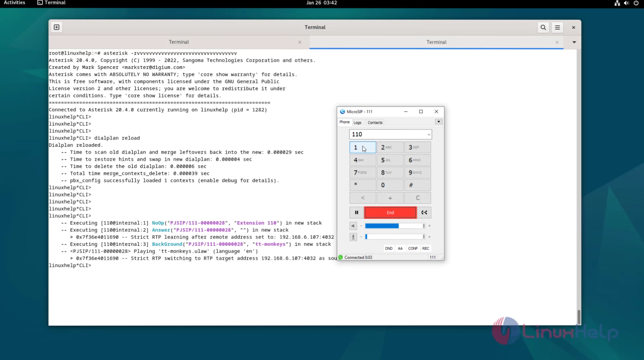End the active call
644x360 pixels.
[390, 213]
